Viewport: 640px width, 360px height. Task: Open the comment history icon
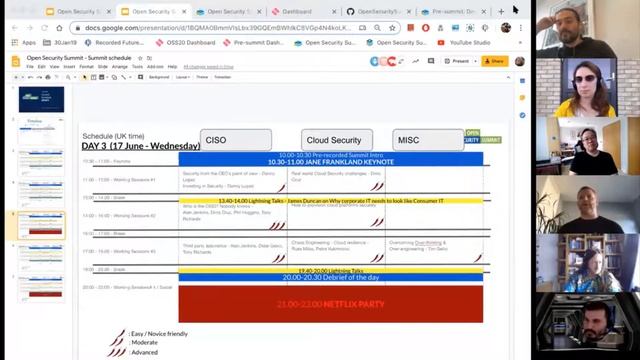(431, 61)
